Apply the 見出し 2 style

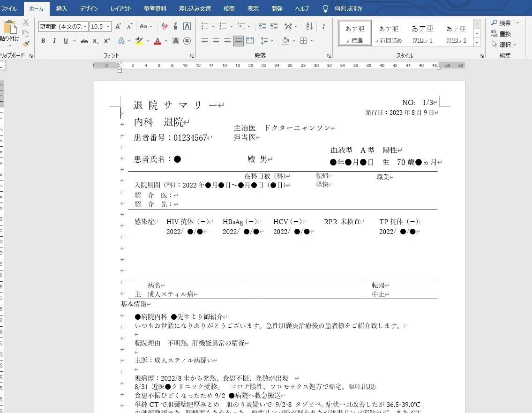(456, 33)
